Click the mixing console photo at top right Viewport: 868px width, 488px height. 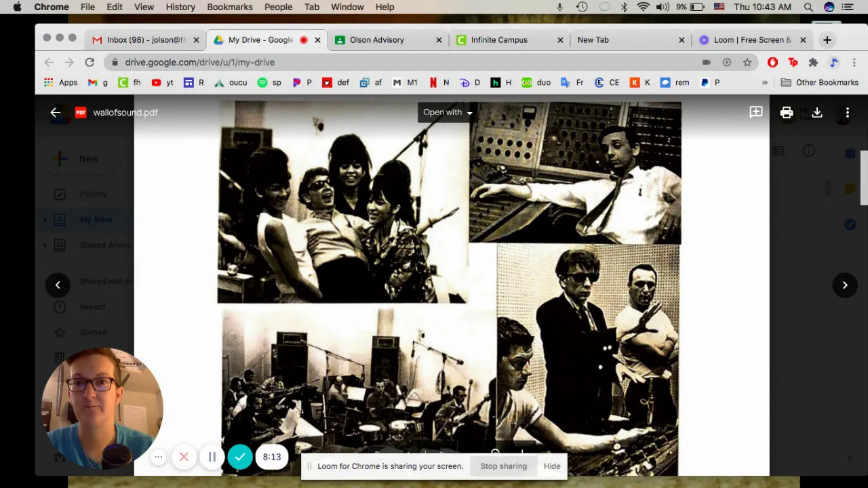[x=575, y=172]
